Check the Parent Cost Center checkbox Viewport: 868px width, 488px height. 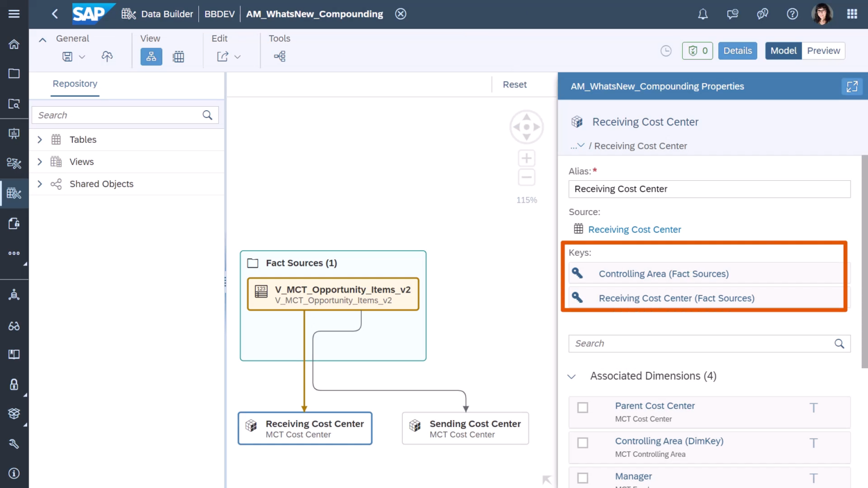tap(583, 407)
